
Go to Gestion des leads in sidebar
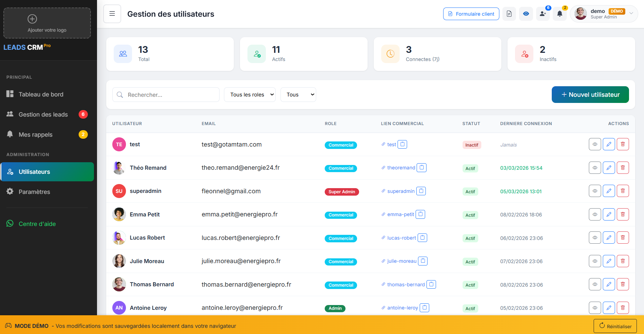[43, 115]
